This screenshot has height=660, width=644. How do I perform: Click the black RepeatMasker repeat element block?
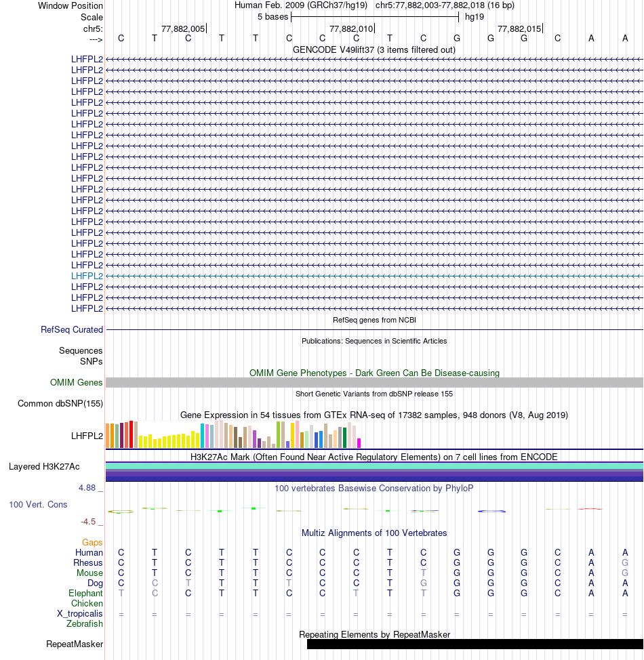point(475,644)
